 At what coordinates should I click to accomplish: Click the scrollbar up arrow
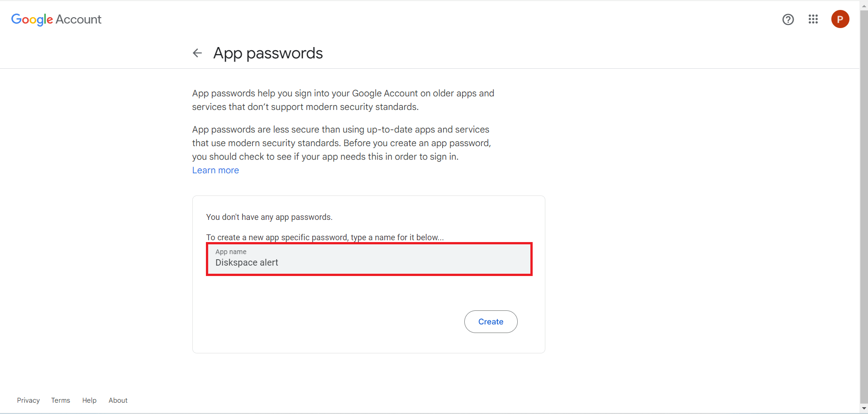[864, 5]
